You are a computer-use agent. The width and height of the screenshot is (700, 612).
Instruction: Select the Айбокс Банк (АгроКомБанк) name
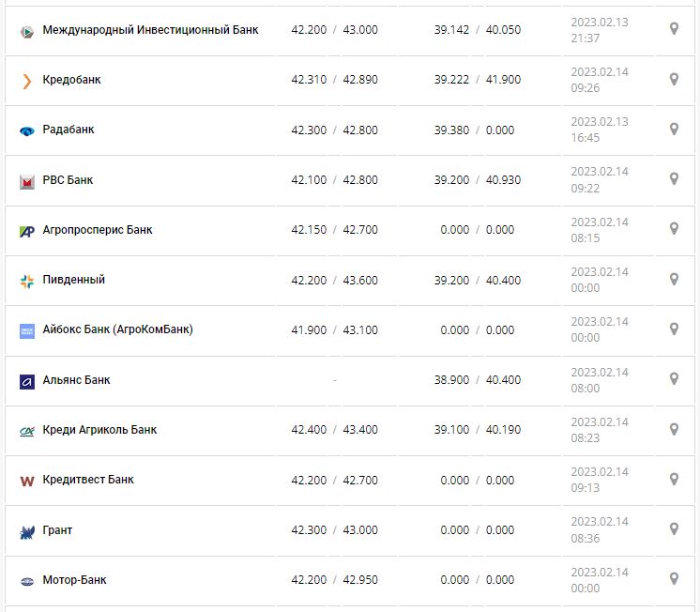coord(118,329)
